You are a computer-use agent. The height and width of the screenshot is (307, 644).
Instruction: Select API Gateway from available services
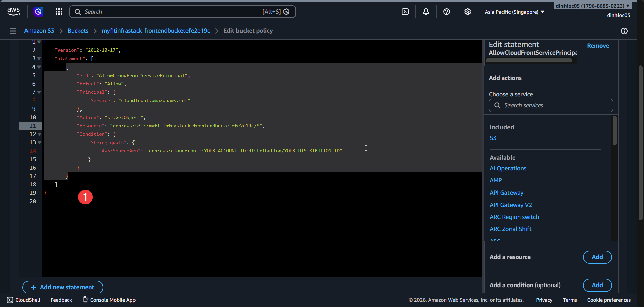(x=506, y=193)
